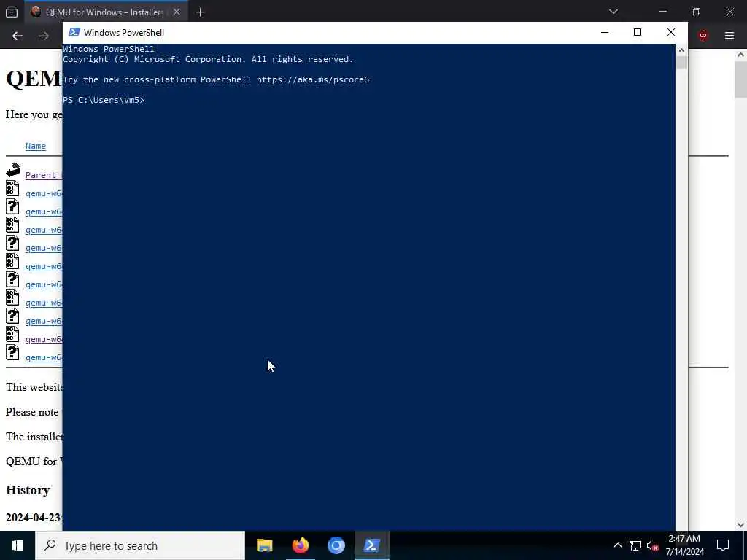Click the PowerShell icon in window title bar
Viewport: 747px width, 560px height.
pos(74,32)
